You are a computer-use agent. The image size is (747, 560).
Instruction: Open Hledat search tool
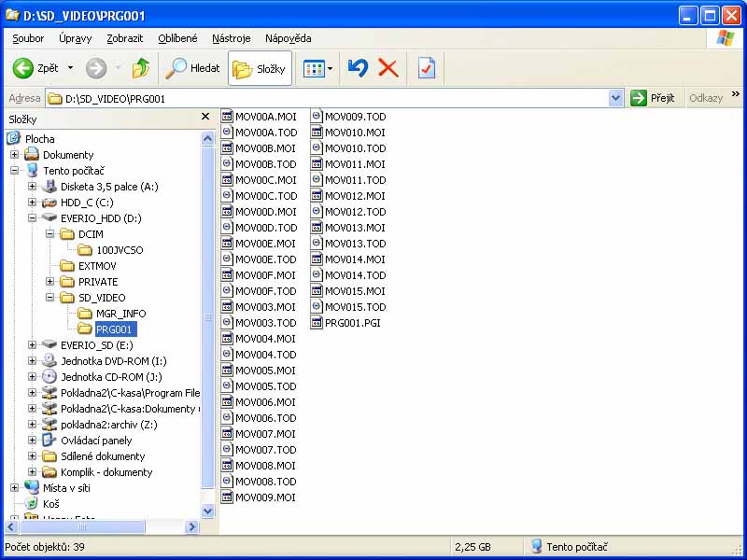pos(192,68)
